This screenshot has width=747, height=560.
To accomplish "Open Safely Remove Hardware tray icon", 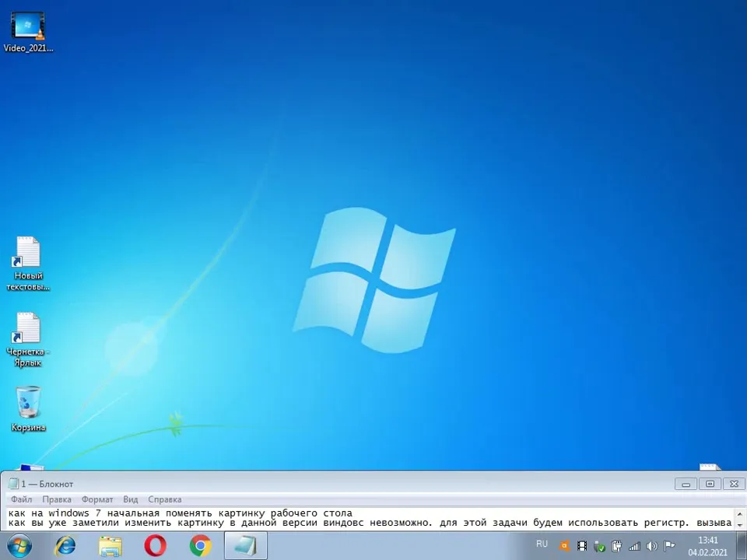I will pyautogui.click(x=599, y=546).
